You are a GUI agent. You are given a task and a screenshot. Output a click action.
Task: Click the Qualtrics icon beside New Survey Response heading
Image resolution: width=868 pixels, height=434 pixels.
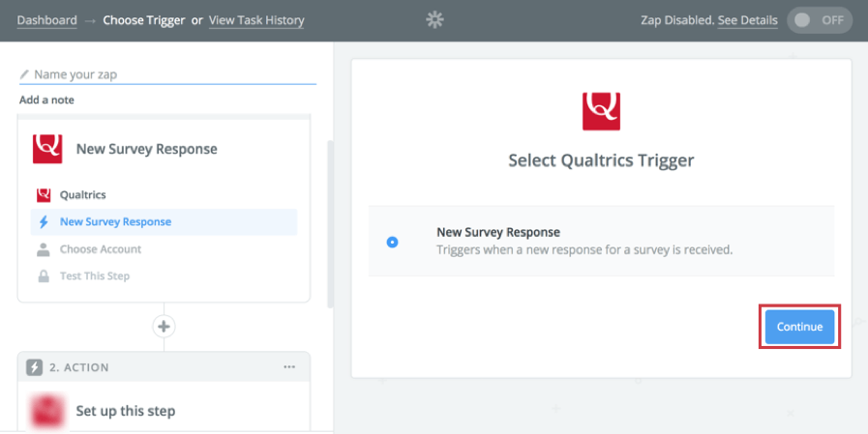(x=47, y=149)
